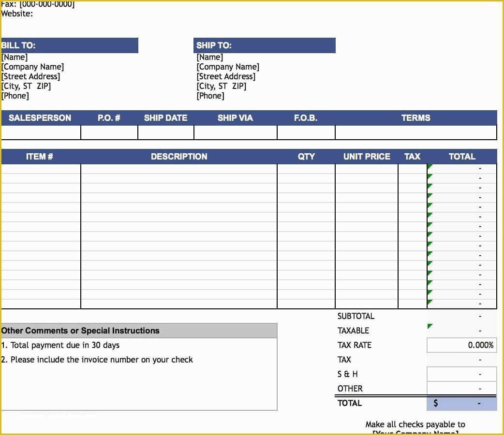Viewport: 504px width, 435px height.
Task: Select the QTY column header
Action: tap(306, 157)
